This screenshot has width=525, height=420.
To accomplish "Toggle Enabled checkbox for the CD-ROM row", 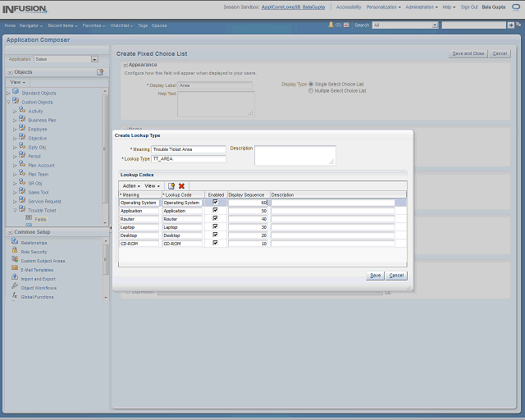I will click(215, 244).
